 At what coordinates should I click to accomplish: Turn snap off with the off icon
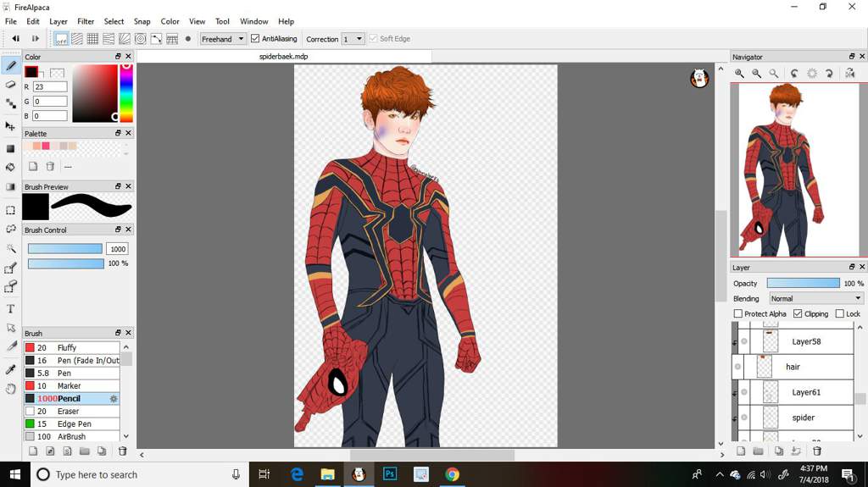click(61, 39)
